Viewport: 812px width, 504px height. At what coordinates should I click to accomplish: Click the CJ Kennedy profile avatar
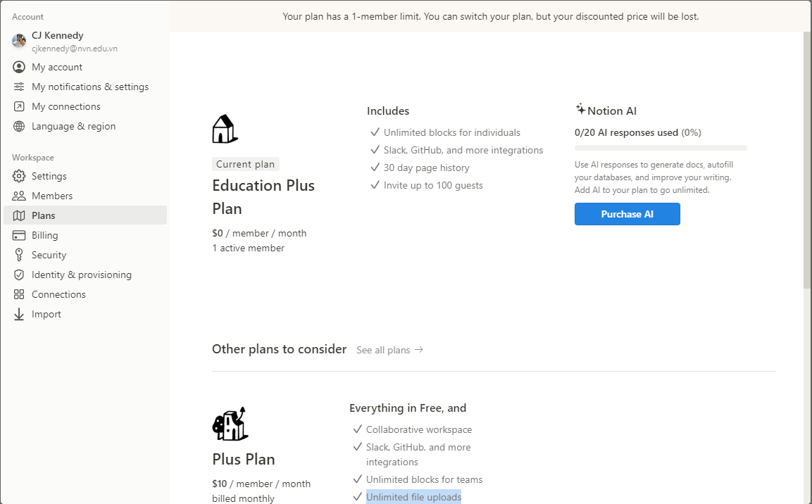19,41
